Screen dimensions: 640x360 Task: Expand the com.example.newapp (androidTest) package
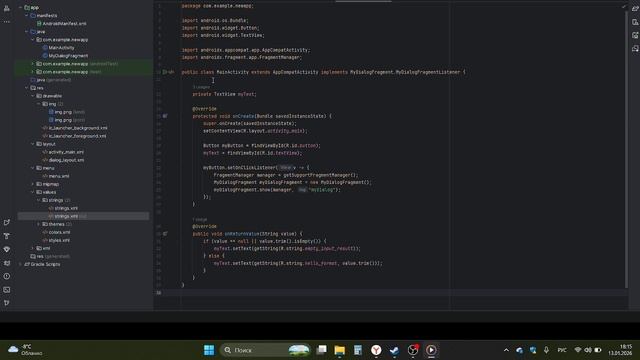33,64
